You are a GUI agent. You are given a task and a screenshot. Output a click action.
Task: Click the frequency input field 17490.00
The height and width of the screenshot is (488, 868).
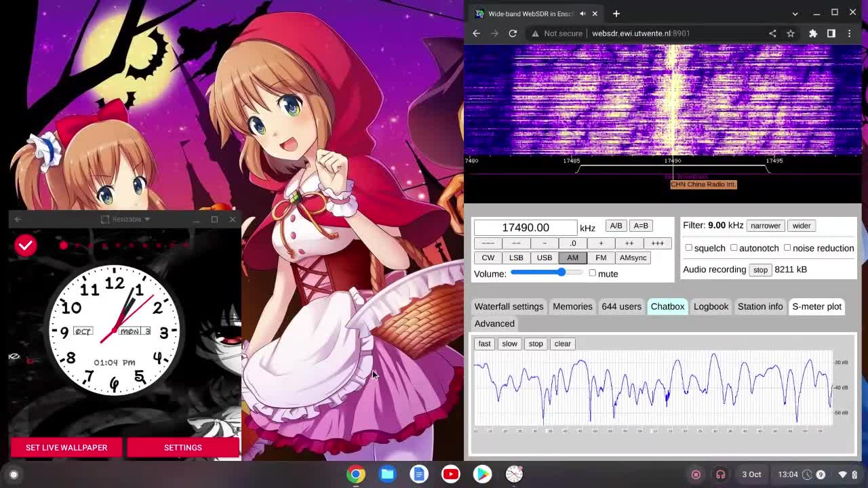pos(526,228)
